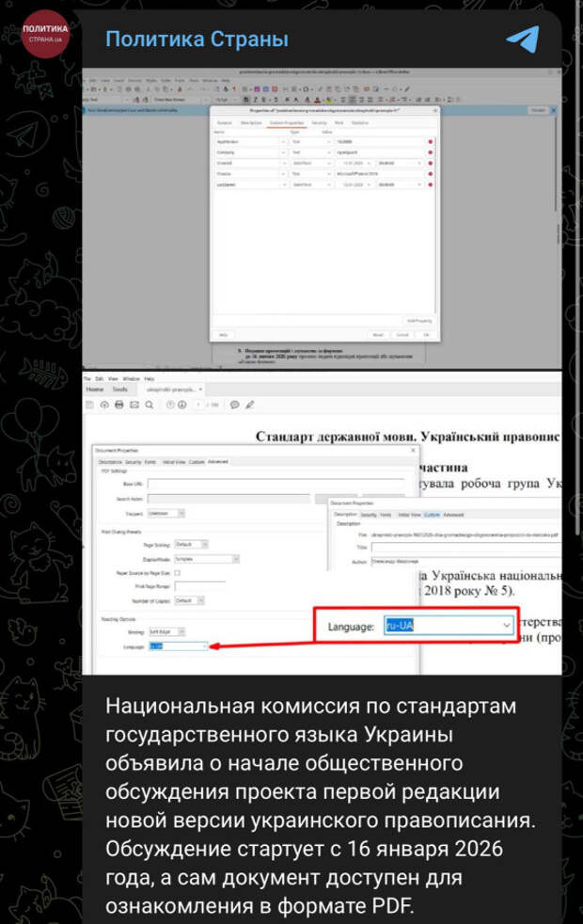Remove the Application custom property via red icon

point(431,141)
